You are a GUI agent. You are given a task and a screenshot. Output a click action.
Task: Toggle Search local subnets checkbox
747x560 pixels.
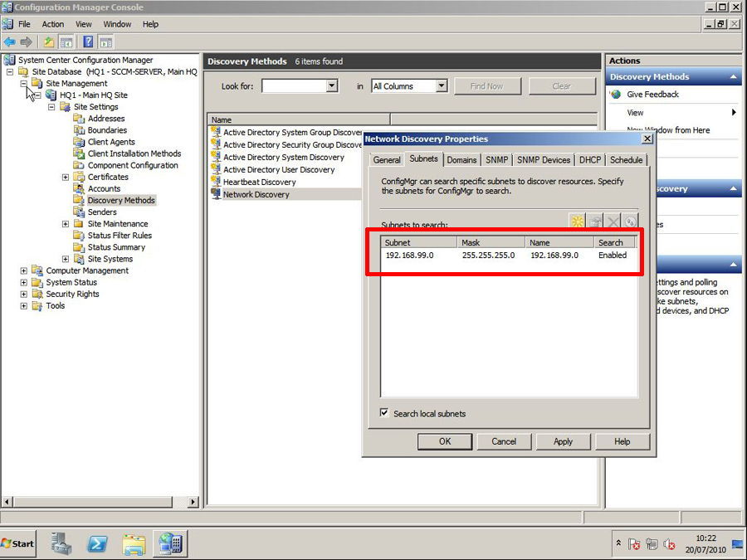[384, 413]
